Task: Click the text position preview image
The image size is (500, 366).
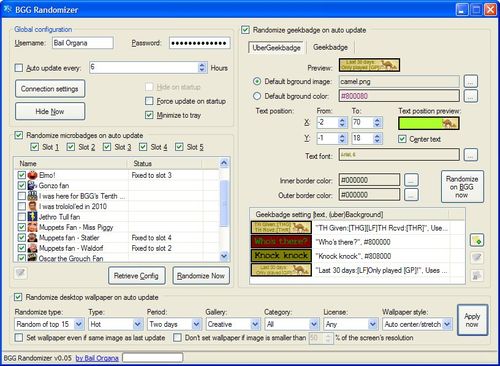Action: [429, 123]
